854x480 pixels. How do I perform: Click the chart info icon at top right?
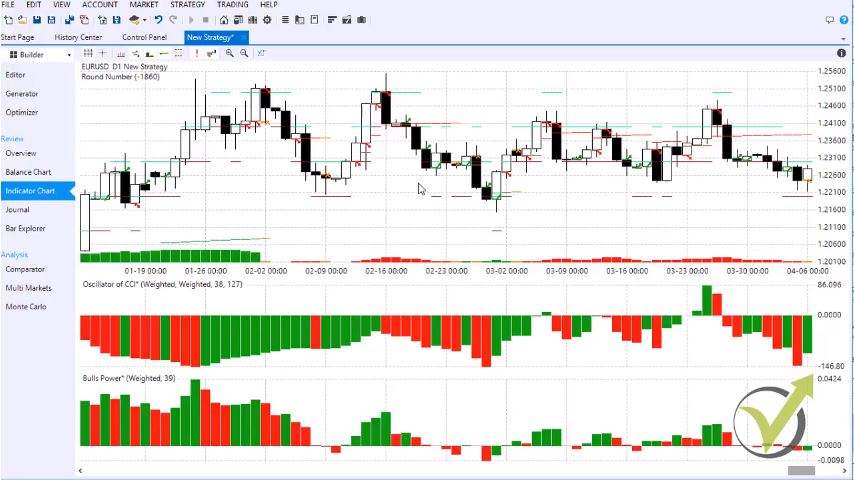[x=841, y=53]
